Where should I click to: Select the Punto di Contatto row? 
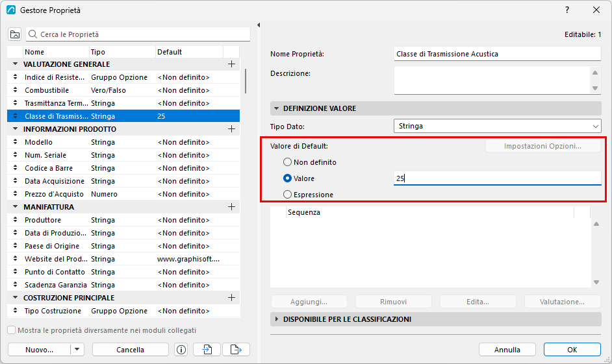[123, 272]
